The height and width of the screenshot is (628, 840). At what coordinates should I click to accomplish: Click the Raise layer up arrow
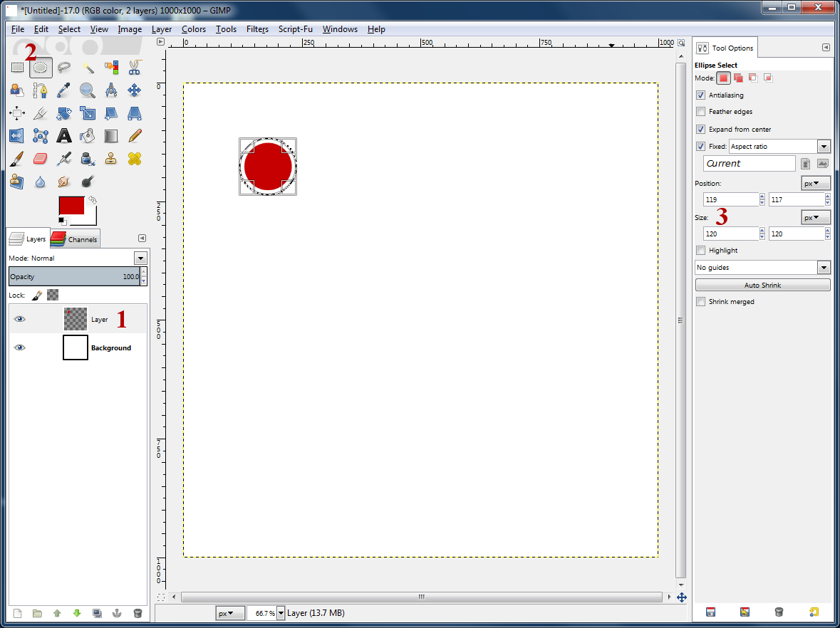click(57, 613)
